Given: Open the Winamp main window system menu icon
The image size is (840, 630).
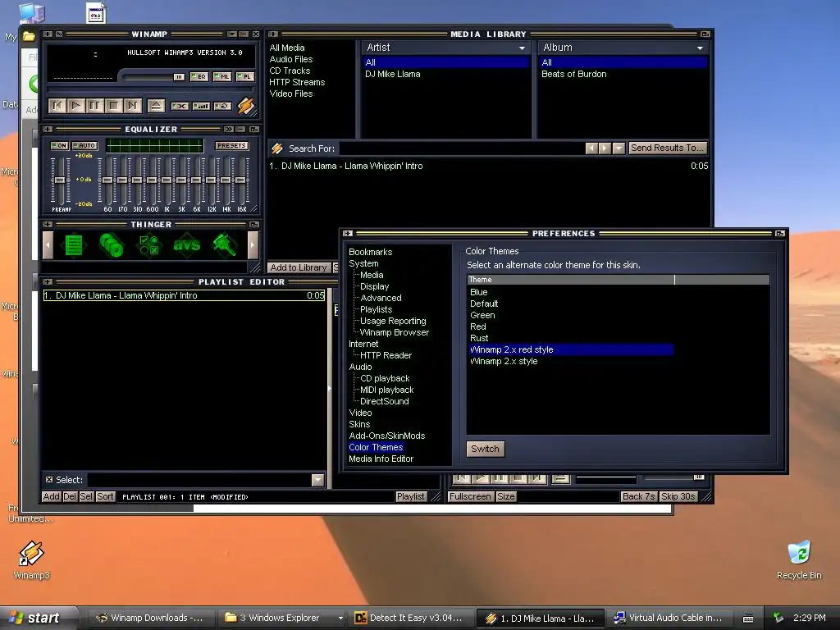Looking at the screenshot, I should [48, 34].
